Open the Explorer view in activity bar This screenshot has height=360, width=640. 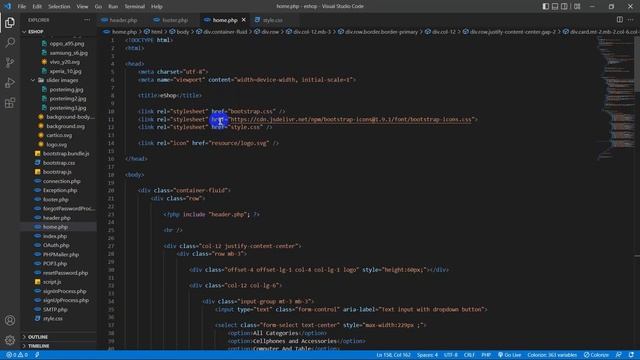pyautogui.click(x=10, y=22)
